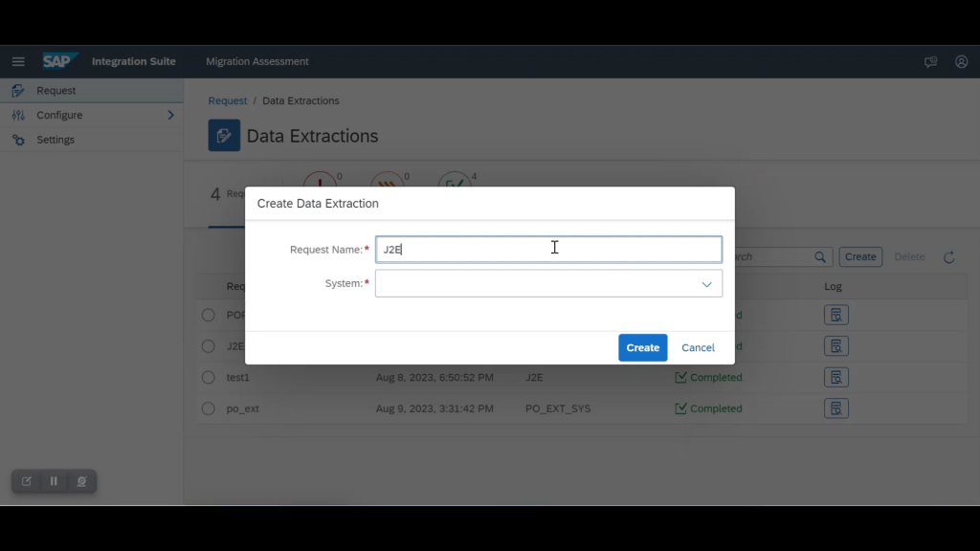The image size is (980, 551).
Task: Toggle the webcam icon in the recorder toolbar
Action: click(x=81, y=481)
